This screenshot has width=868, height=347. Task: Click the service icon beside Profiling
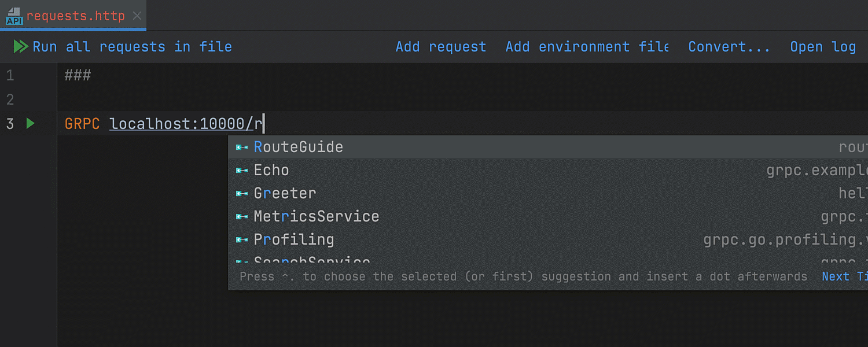pyautogui.click(x=242, y=240)
